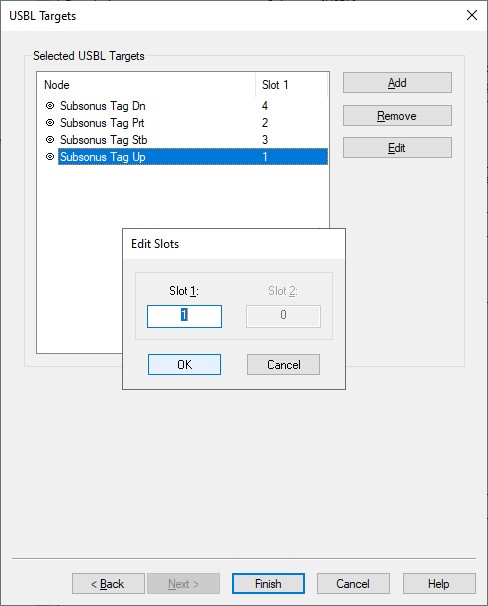
Task: Click the Add button
Action: point(397,83)
